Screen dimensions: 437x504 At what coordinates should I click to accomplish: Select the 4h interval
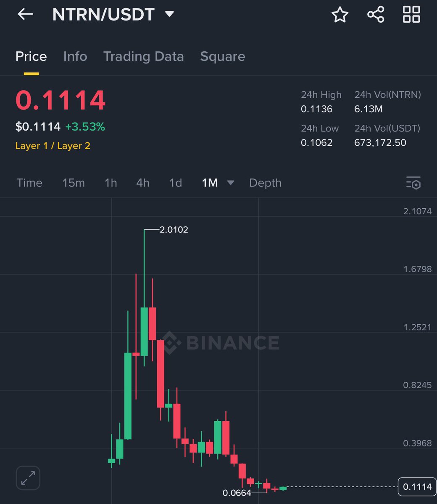pos(143,183)
